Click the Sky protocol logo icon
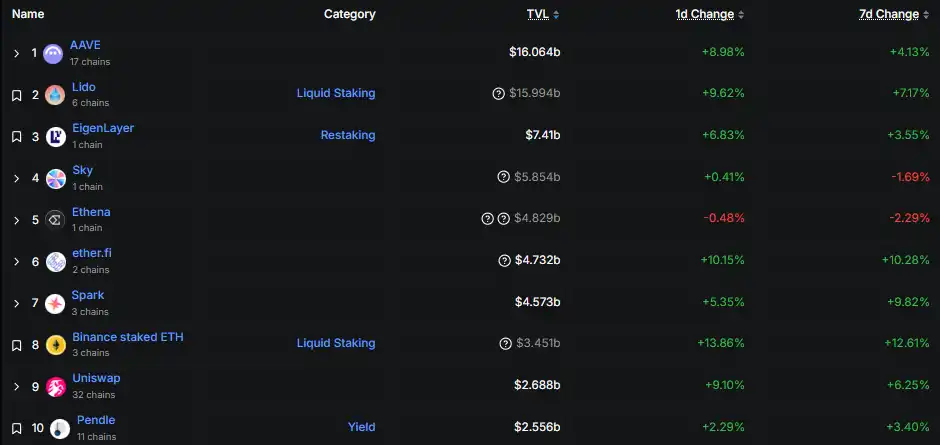Viewport: 940px width, 445px height. pos(55,179)
